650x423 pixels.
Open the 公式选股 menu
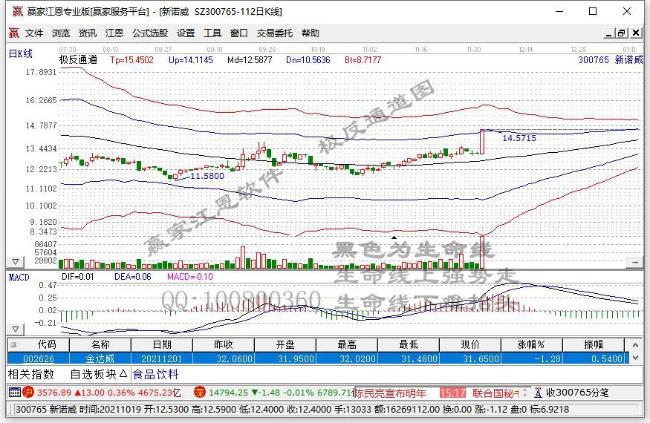click(150, 33)
